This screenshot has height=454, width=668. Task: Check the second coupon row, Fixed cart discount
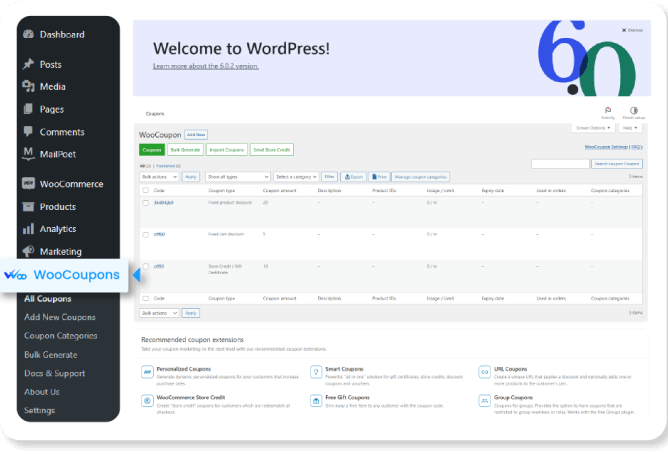click(x=146, y=235)
